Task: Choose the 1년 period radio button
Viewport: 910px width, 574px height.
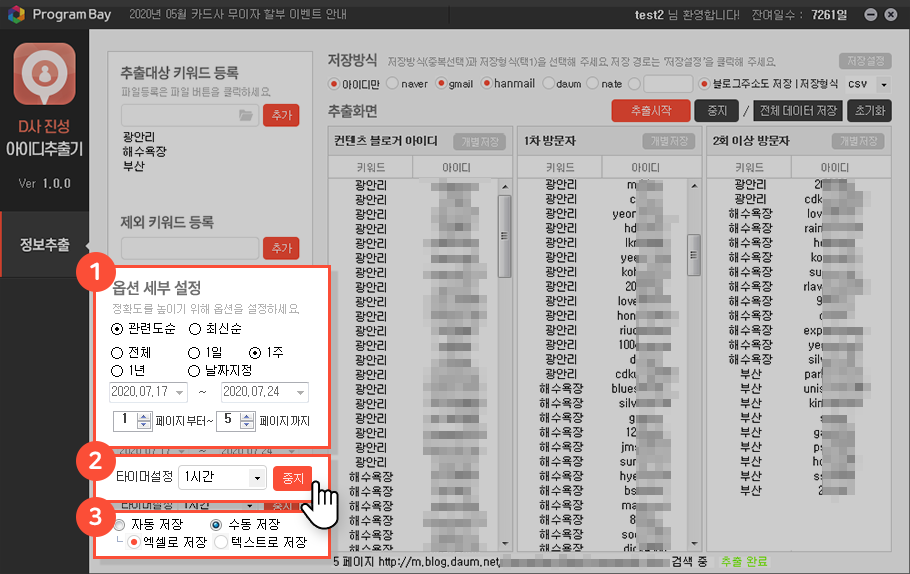Action: coord(118,370)
